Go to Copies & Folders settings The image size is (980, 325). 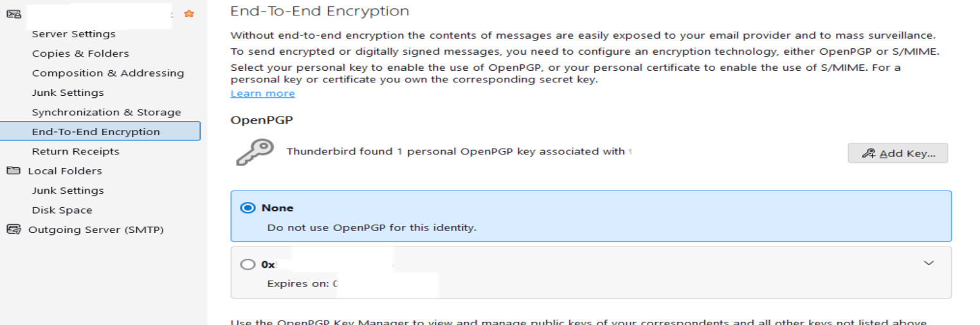click(x=80, y=53)
